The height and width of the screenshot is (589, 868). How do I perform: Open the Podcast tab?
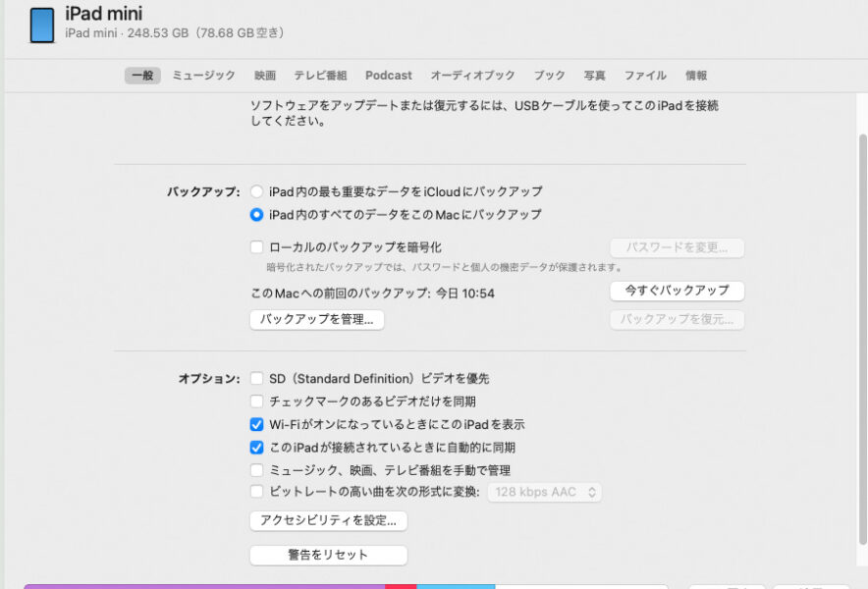(x=389, y=76)
